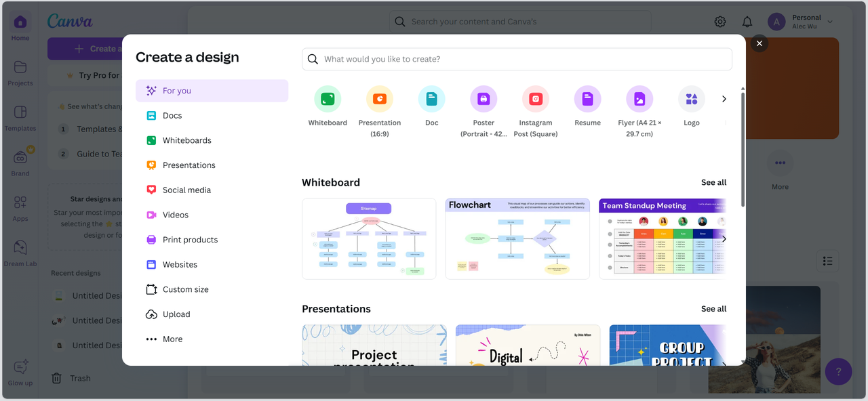Select the Instagram Post (Square) icon
Viewport: 868px width, 401px height.
536,99
